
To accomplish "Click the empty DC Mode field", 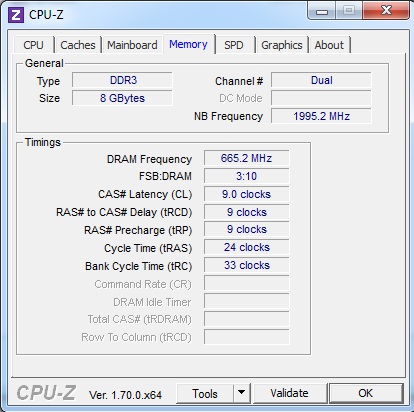I will coord(321,98).
